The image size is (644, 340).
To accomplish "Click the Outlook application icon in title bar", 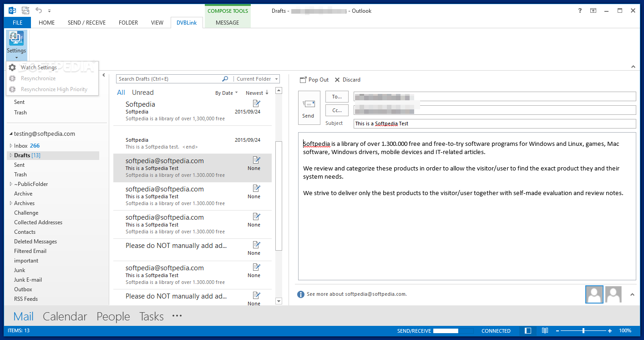I will coord(12,10).
